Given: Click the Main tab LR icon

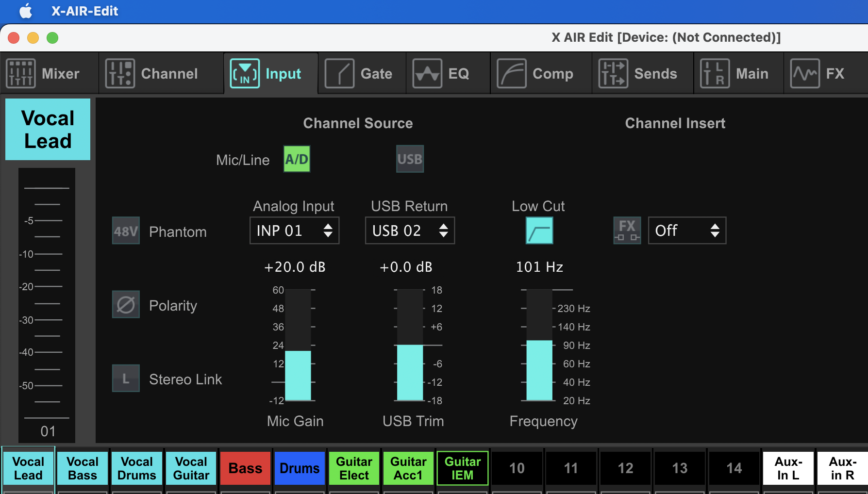Looking at the screenshot, I should [x=715, y=73].
